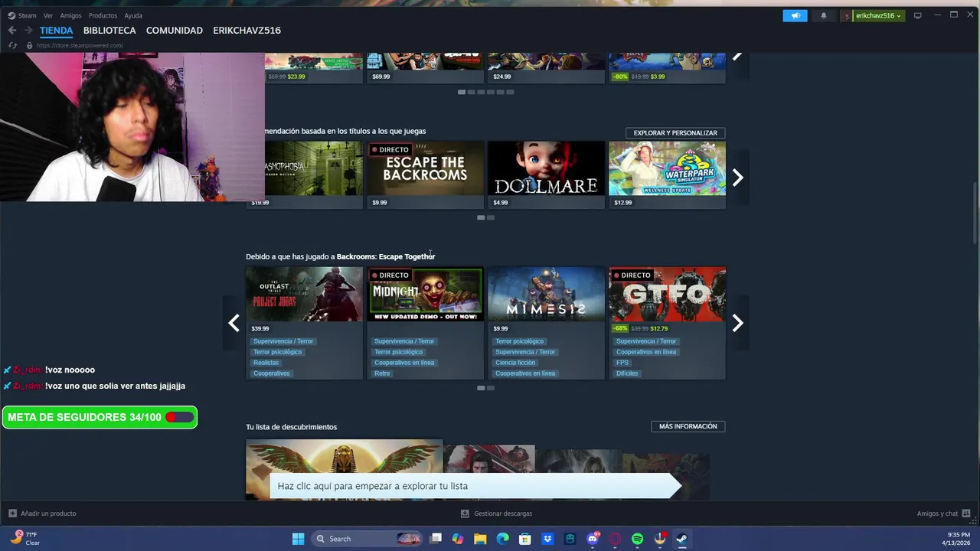Open File Explorer from the taskbar
The height and width of the screenshot is (551, 980).
[x=480, y=539]
